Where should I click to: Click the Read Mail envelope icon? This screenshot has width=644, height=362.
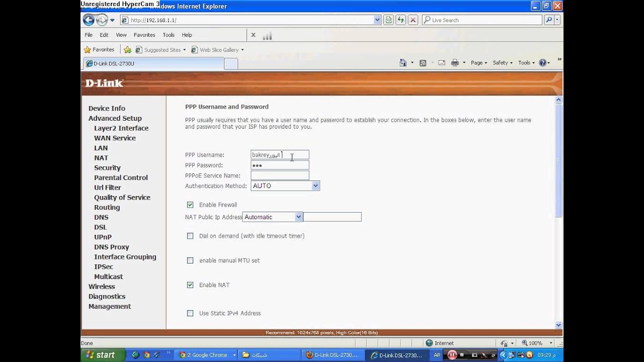coord(442,63)
